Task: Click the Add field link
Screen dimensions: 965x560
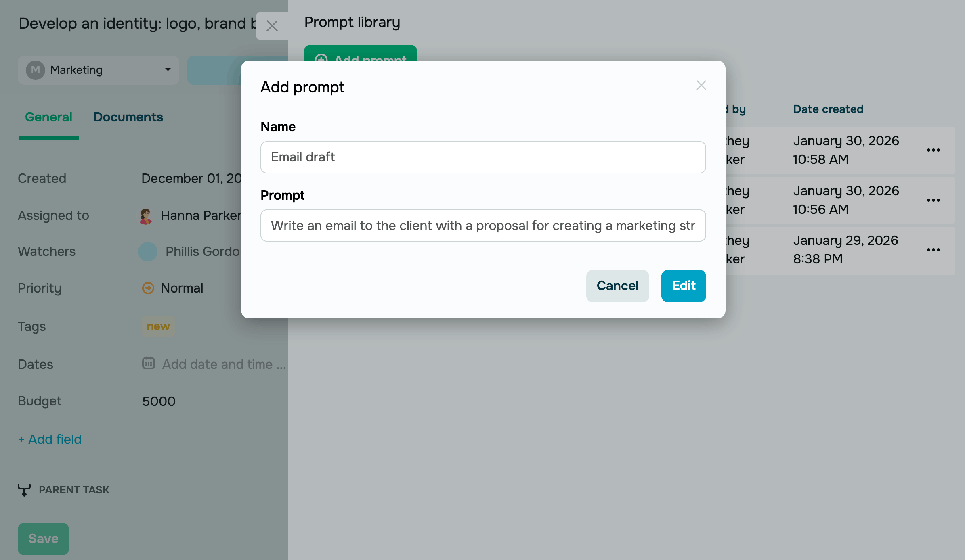Action: pyautogui.click(x=50, y=439)
